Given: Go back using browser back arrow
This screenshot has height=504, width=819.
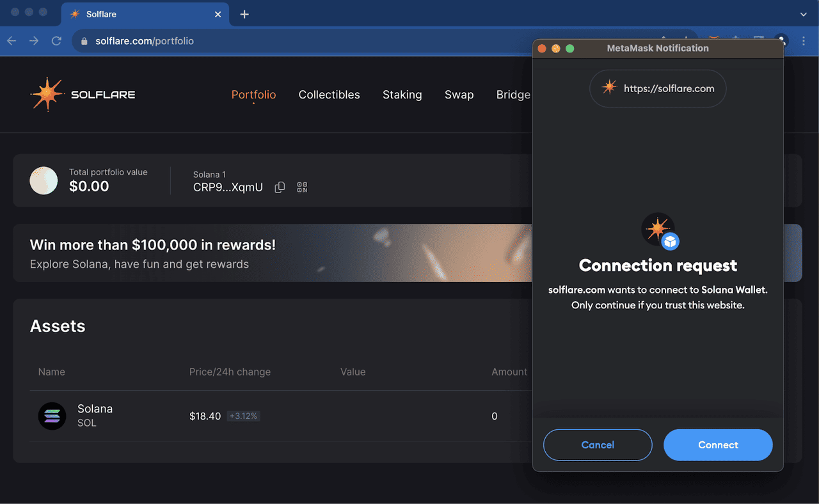Looking at the screenshot, I should tap(12, 41).
